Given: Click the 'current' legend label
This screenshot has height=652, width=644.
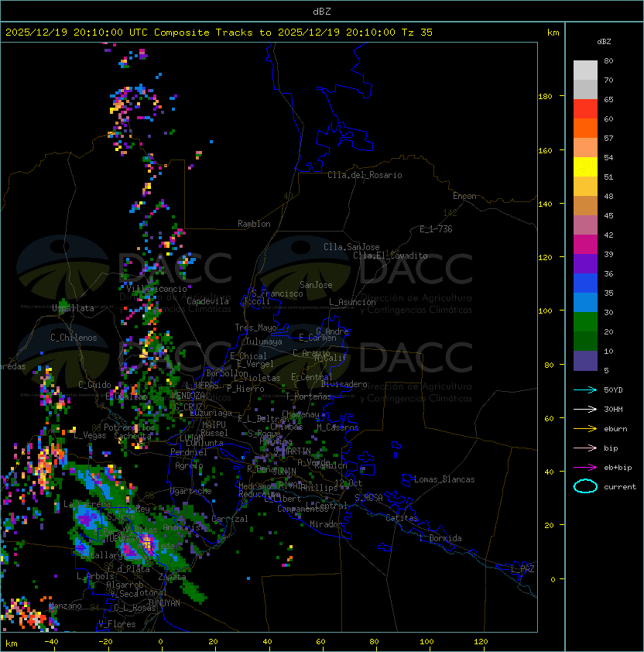Looking at the screenshot, I should pyautogui.click(x=620, y=487).
